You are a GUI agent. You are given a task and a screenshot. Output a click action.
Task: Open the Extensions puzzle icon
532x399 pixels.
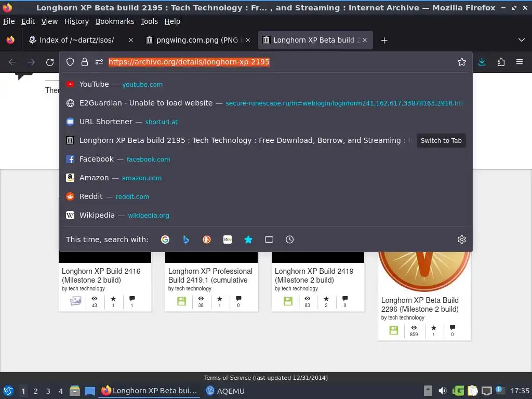[501, 62]
